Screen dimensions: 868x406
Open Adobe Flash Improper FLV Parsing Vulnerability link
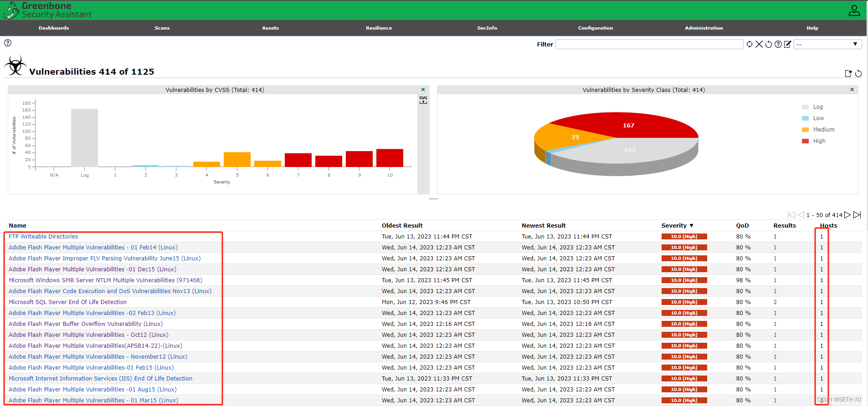104,259
